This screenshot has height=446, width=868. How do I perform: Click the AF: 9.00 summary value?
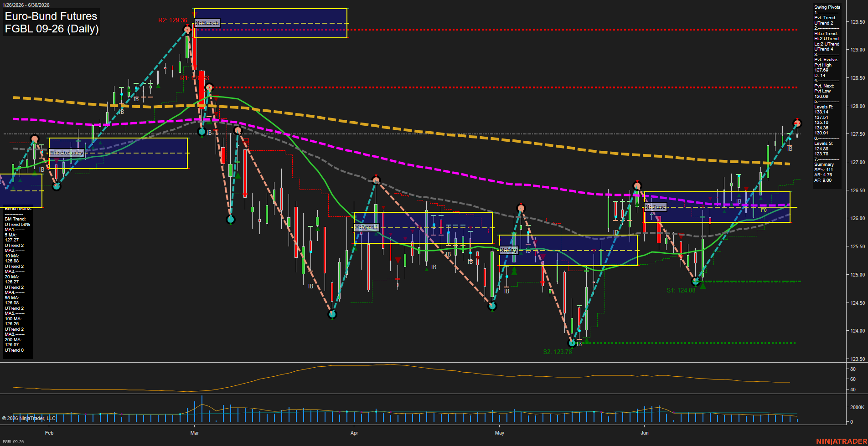pyautogui.click(x=823, y=180)
